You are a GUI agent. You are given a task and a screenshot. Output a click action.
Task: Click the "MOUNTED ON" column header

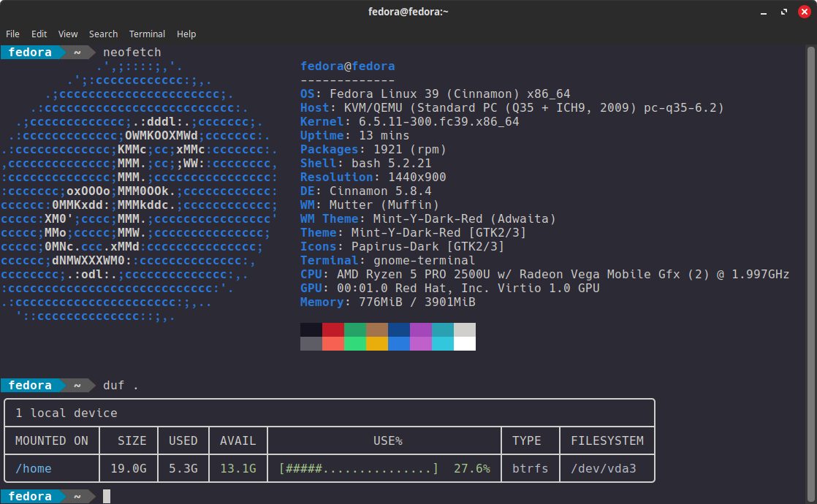click(x=52, y=441)
